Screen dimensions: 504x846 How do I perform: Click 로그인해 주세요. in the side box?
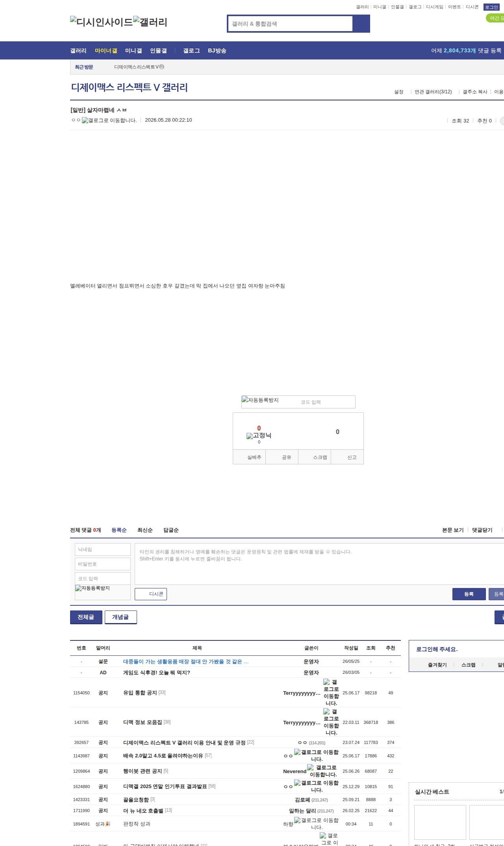tap(437, 649)
